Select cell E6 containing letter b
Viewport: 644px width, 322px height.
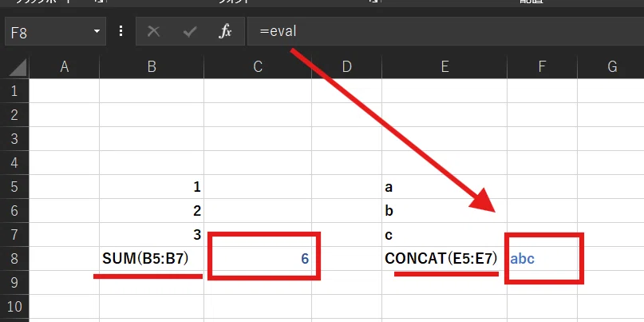tap(444, 211)
